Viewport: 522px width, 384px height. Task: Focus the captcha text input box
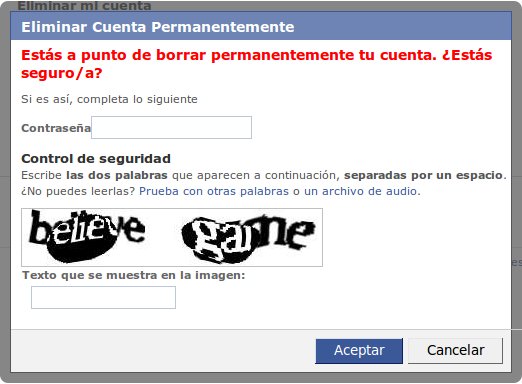point(103,297)
